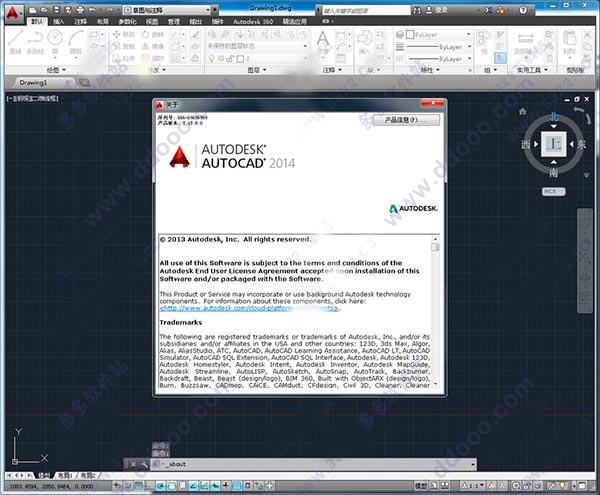
Task: Click the Save quick-access icon
Action: pyautogui.click(x=56, y=10)
